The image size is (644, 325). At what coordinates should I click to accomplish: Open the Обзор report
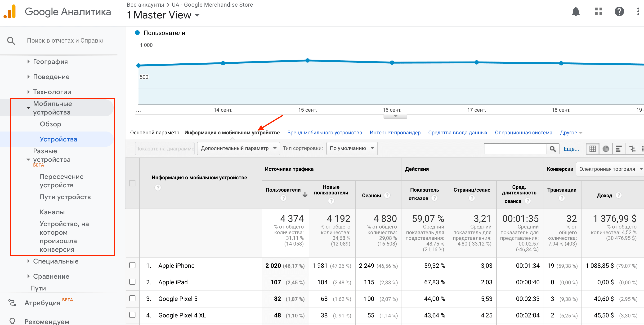50,124
